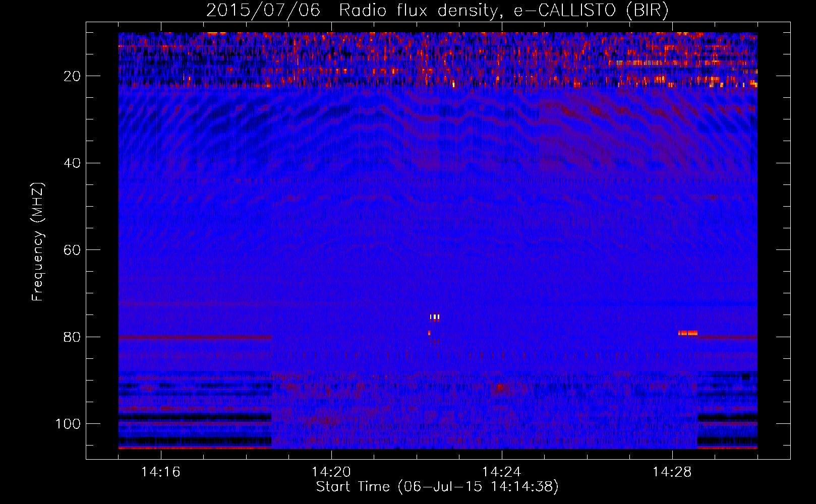Click the '14:20' time tick label
This screenshot has height=504, width=816.
point(331,472)
